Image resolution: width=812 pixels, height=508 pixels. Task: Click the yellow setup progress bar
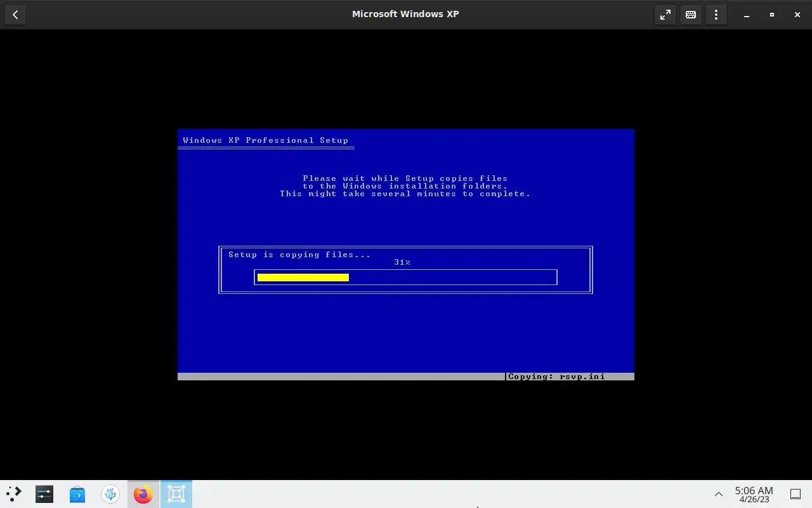pyautogui.click(x=303, y=277)
